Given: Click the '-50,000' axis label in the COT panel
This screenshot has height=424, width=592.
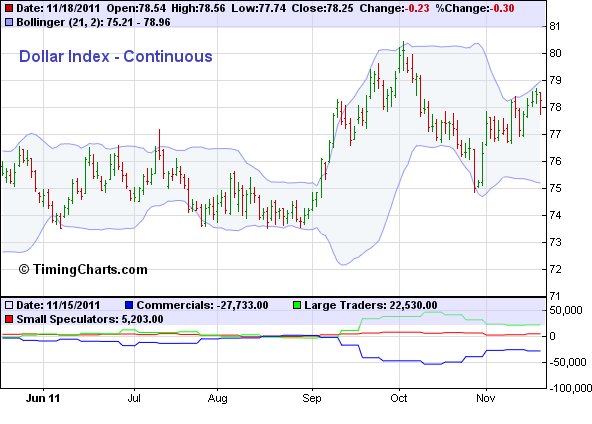Looking at the screenshot, I should 567,362.
